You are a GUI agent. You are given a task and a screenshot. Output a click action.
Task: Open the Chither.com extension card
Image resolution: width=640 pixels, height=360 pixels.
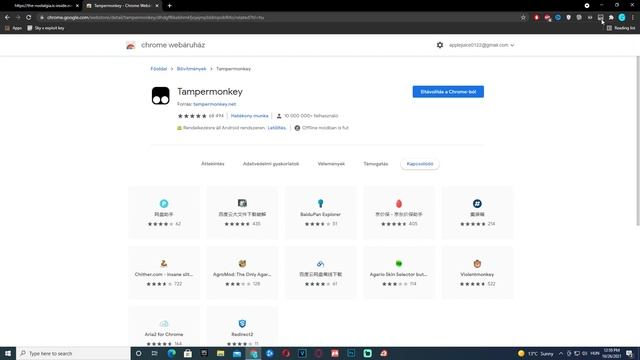(164, 272)
